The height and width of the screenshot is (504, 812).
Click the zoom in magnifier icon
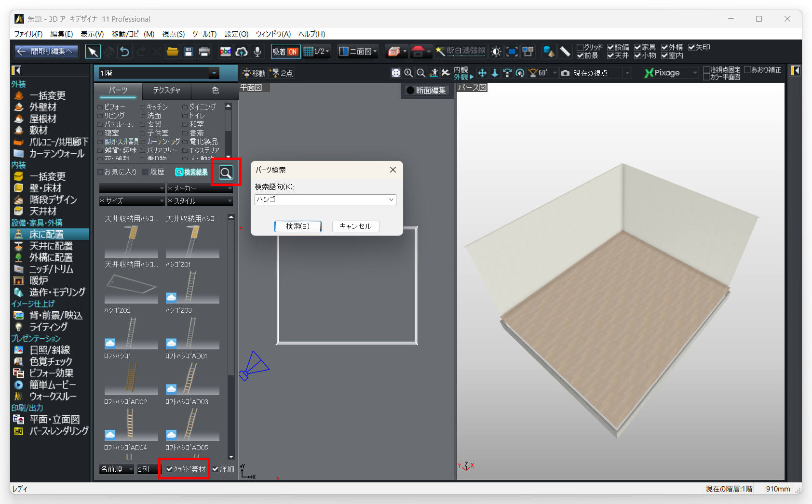pyautogui.click(x=408, y=73)
